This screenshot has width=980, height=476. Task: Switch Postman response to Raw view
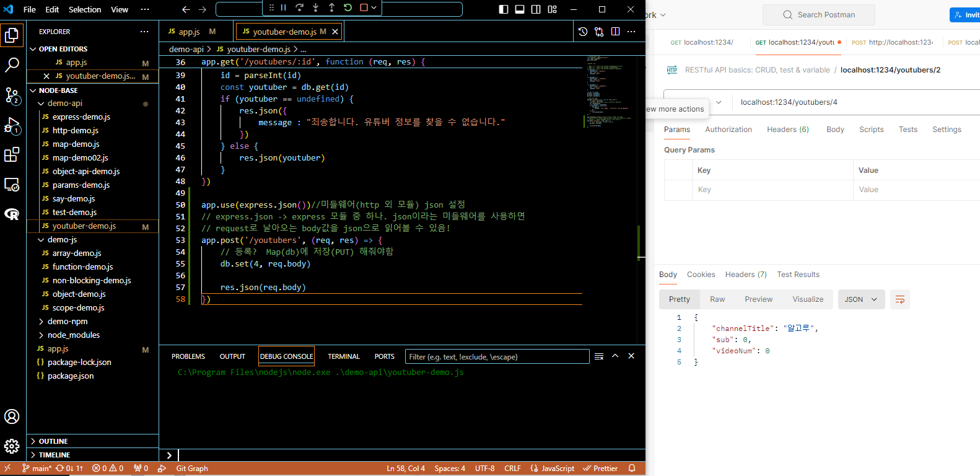coord(717,299)
